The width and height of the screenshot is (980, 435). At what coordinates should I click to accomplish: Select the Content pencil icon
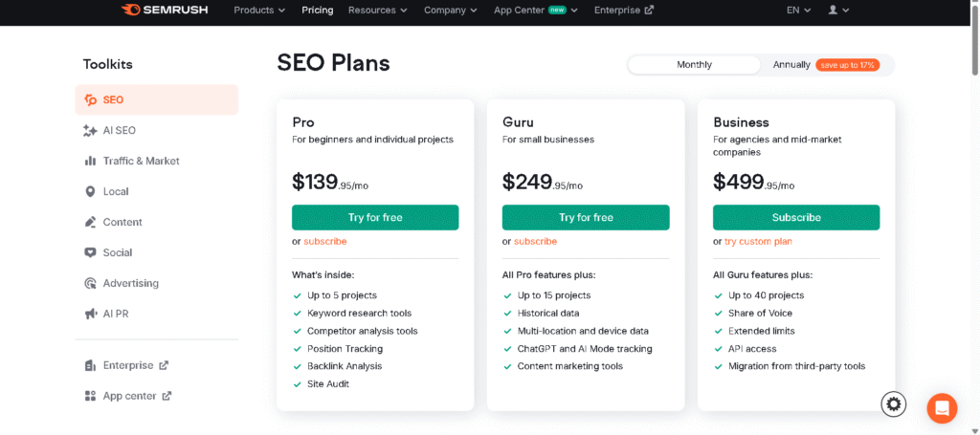(90, 222)
